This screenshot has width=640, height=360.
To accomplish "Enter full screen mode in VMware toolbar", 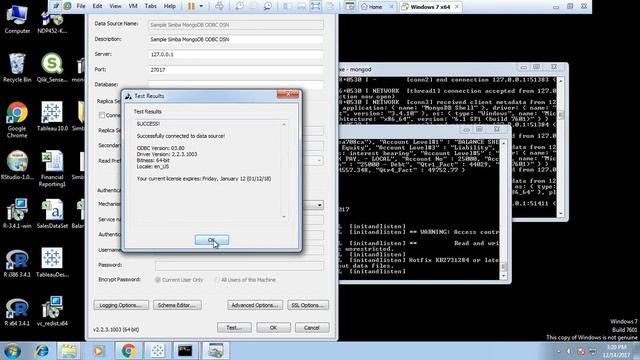I will [316, 6].
